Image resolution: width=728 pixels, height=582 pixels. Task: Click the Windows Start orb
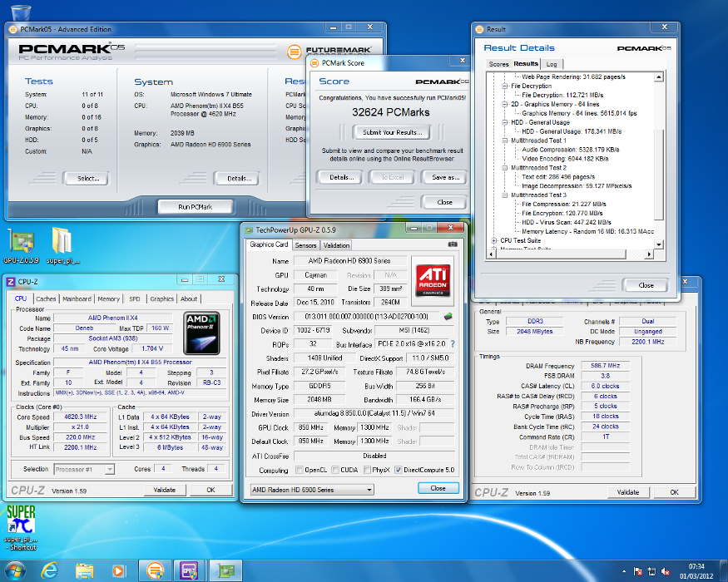[x=14, y=570]
